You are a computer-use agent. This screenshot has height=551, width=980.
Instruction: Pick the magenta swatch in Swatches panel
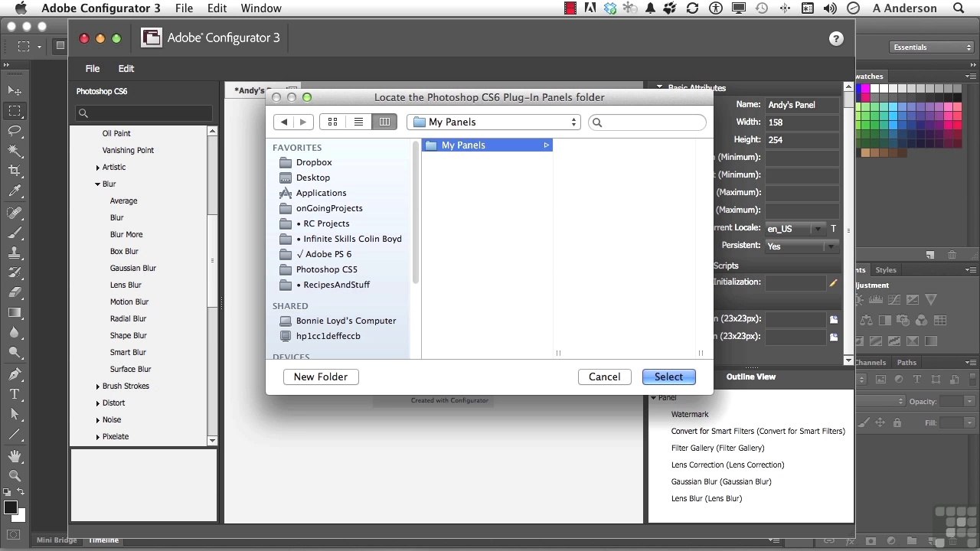tap(865, 90)
